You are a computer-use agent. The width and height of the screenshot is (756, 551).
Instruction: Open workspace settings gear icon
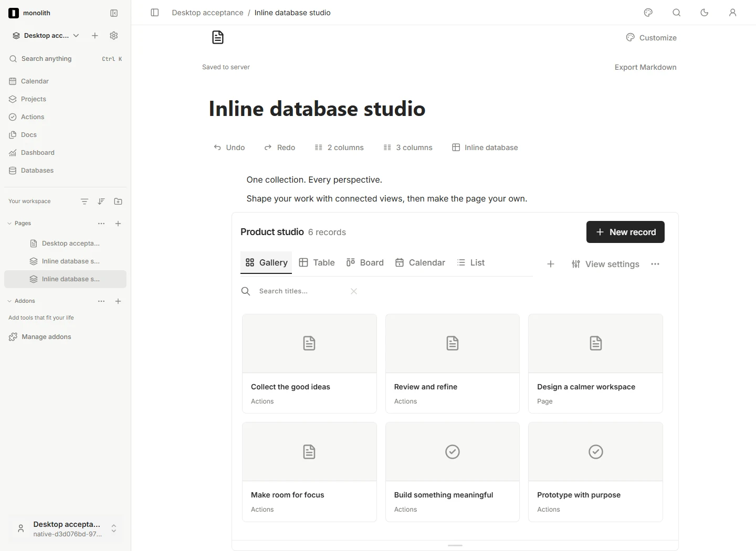tap(114, 36)
